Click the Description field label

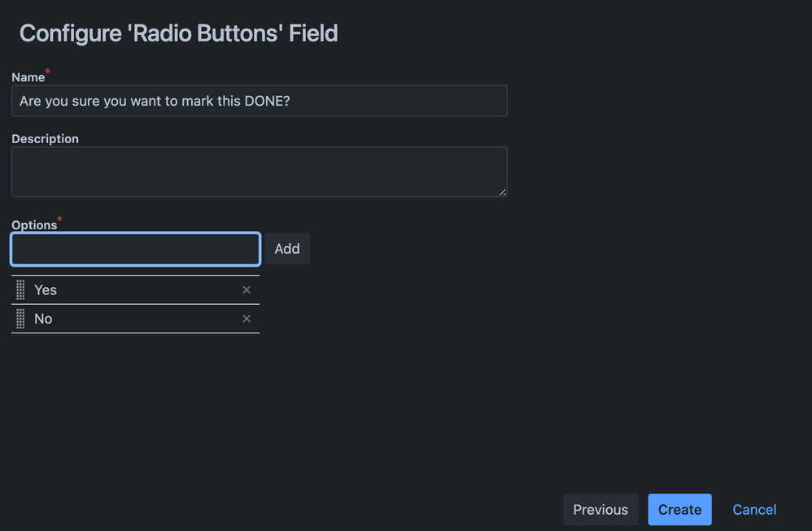click(x=45, y=139)
